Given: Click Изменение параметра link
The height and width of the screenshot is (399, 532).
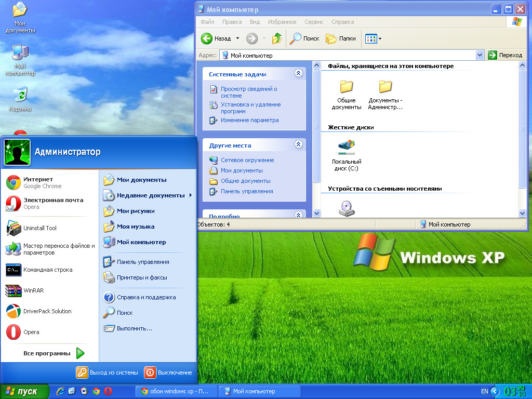Looking at the screenshot, I should 250,120.
